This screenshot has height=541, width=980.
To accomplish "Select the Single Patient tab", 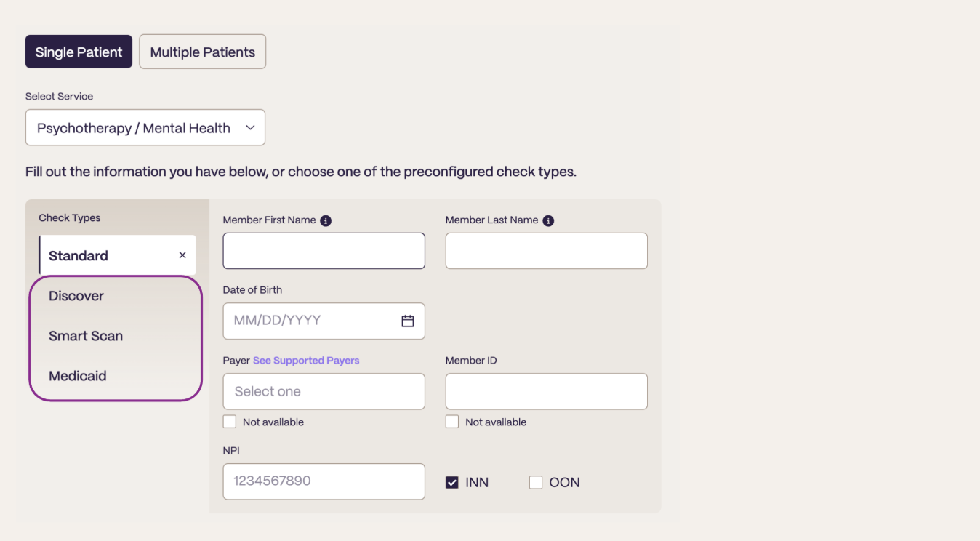I will (79, 52).
